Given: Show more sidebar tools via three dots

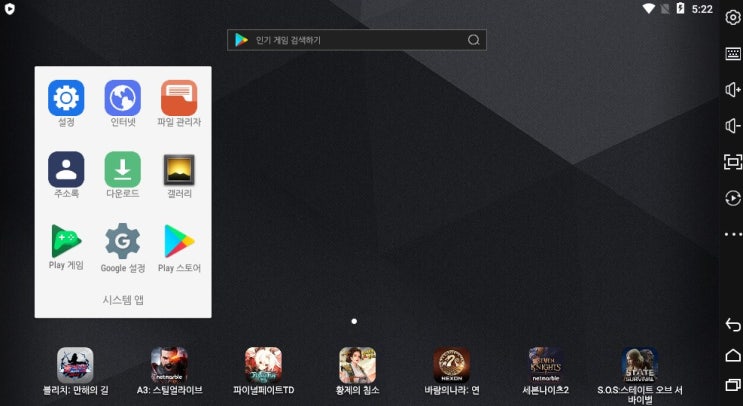Looking at the screenshot, I should point(733,234).
